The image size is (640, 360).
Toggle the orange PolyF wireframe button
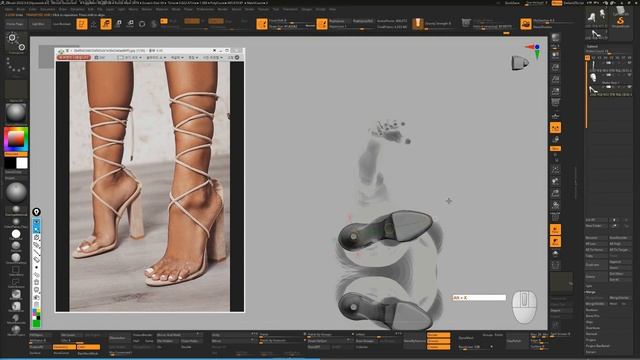pos(555,230)
